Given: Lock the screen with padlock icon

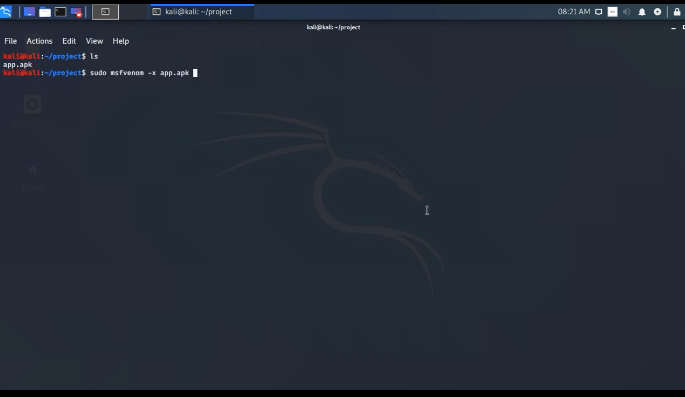Looking at the screenshot, I should tap(677, 12).
